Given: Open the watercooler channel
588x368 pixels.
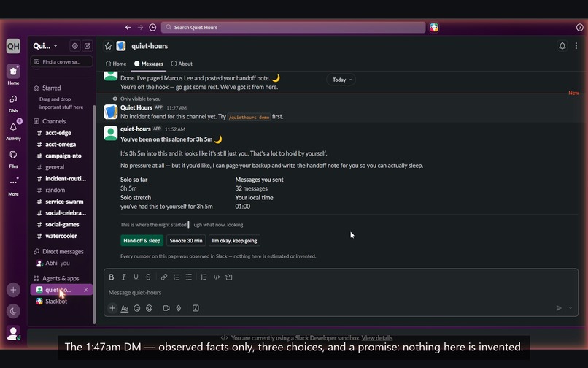Looking at the screenshot, I should point(61,236).
